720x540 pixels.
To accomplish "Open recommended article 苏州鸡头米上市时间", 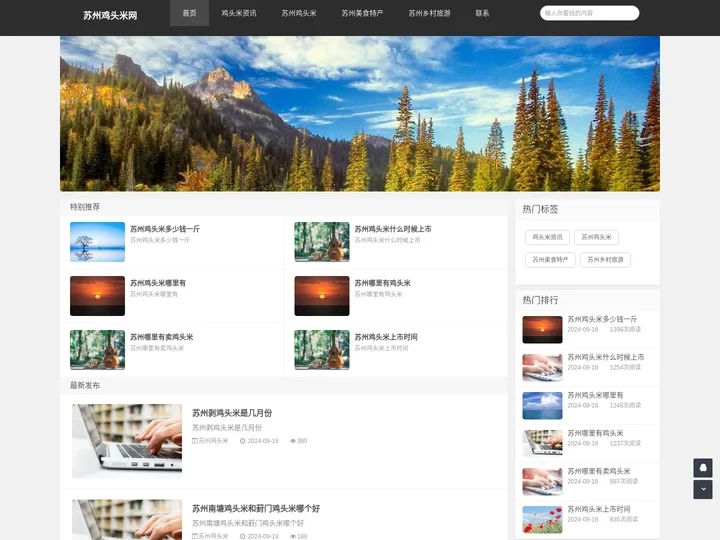I will coord(386,337).
